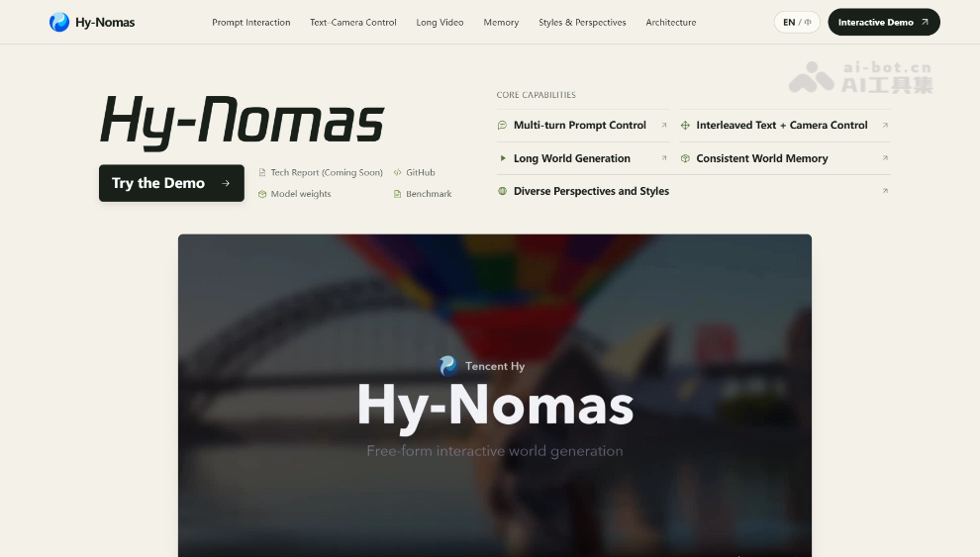Click the cube icon beside Model weights
This screenshot has height=557, width=980.
coord(262,194)
